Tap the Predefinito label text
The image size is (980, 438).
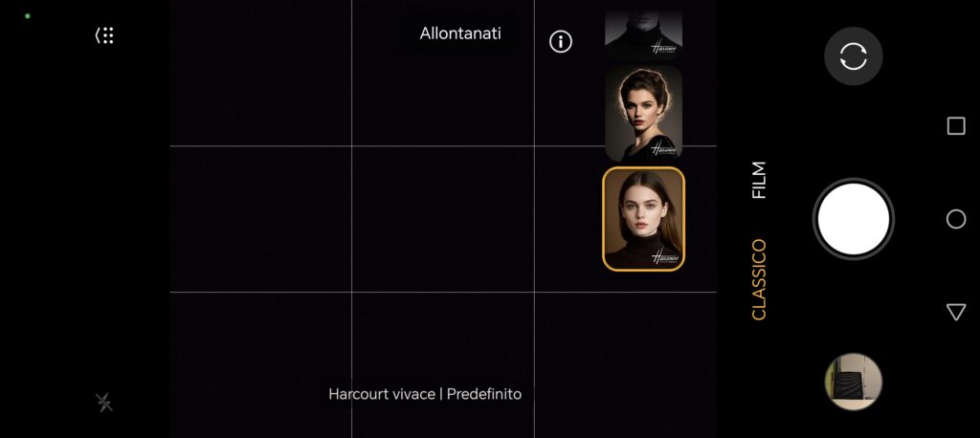[x=484, y=394]
